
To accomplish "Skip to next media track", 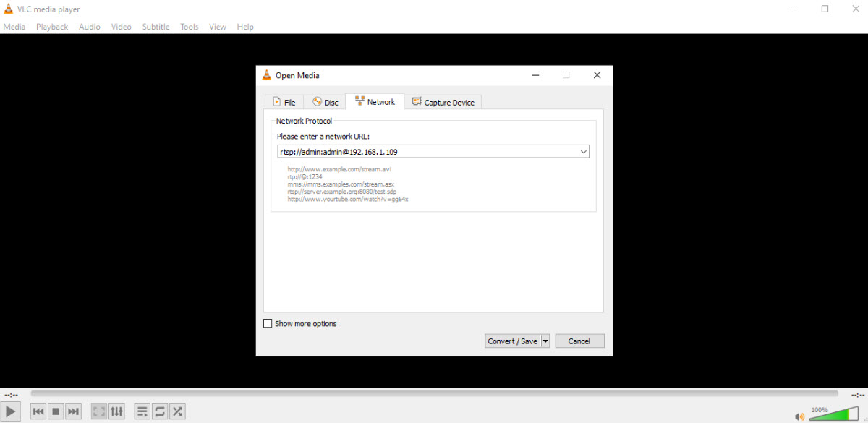I will [x=73, y=411].
